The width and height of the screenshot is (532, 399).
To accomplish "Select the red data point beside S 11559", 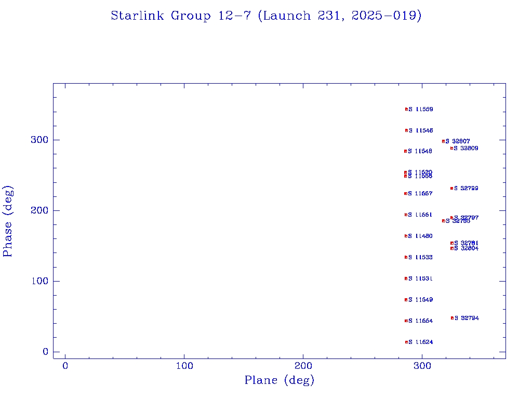I will (406, 109).
